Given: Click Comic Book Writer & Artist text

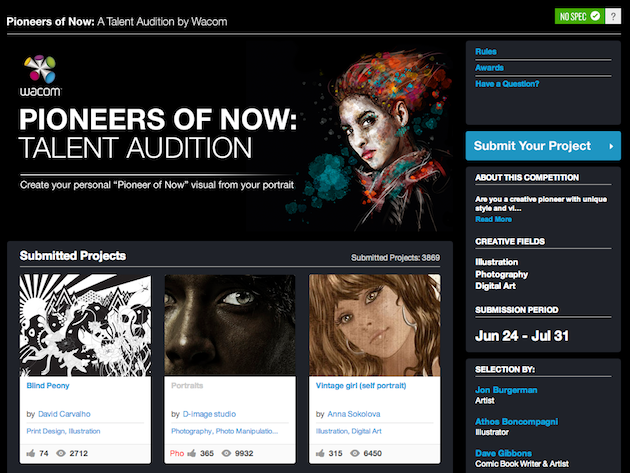Looking at the screenshot, I should (522, 464).
